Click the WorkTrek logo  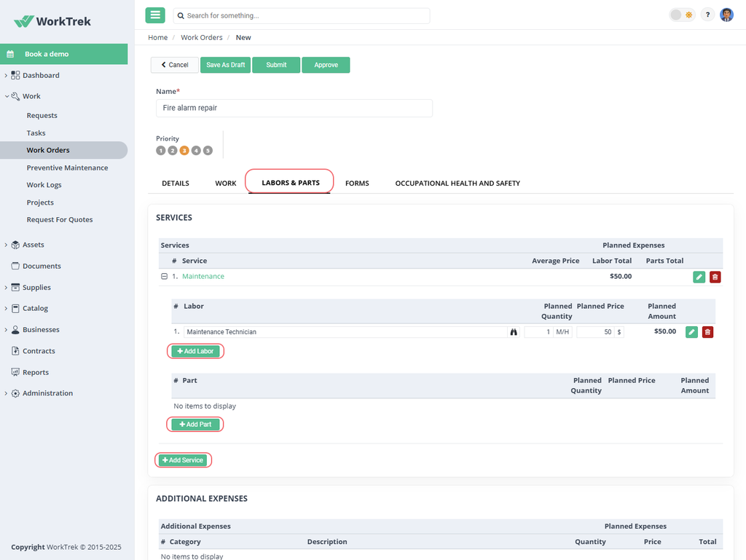pyautogui.click(x=52, y=21)
